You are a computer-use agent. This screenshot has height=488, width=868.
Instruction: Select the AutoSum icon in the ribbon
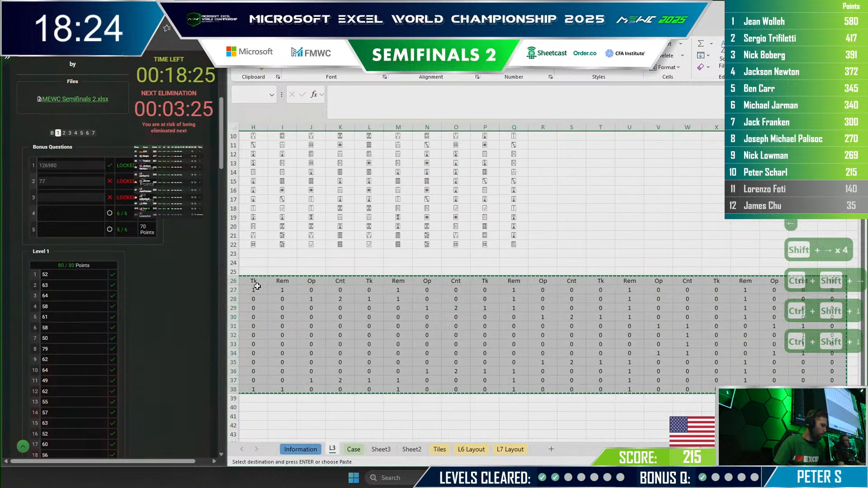point(700,43)
